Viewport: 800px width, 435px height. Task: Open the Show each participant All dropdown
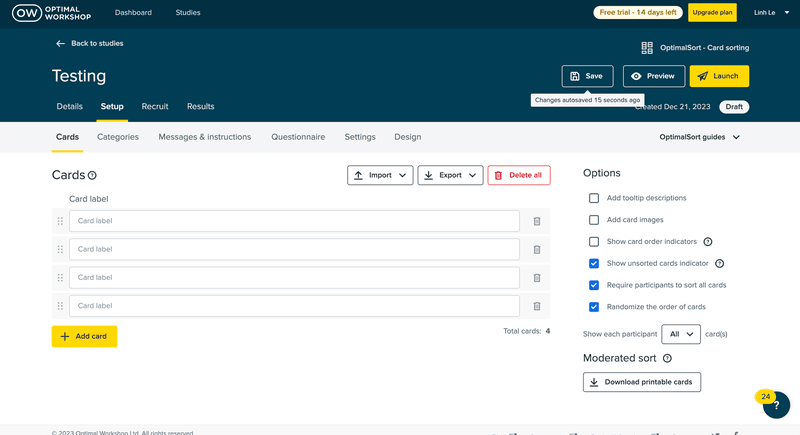[x=681, y=334]
